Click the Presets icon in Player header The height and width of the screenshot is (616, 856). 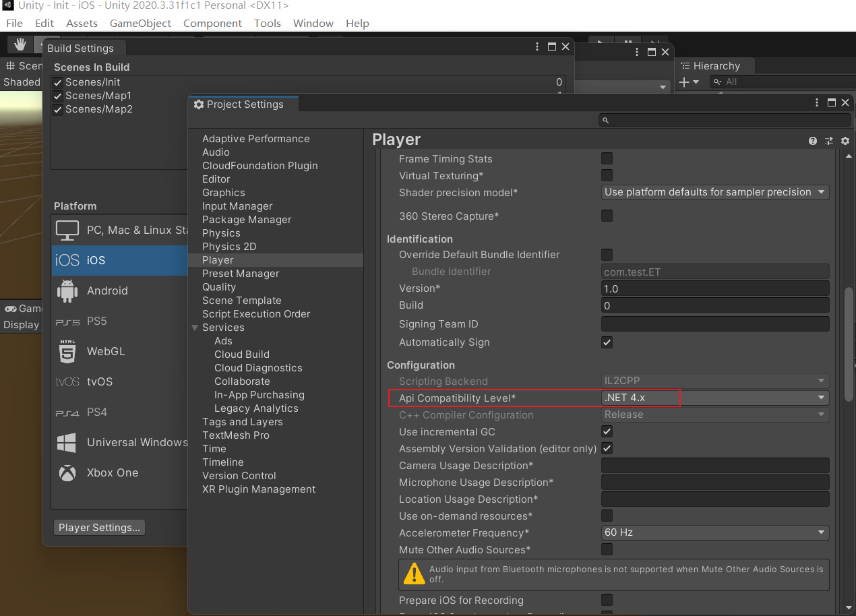pos(829,140)
